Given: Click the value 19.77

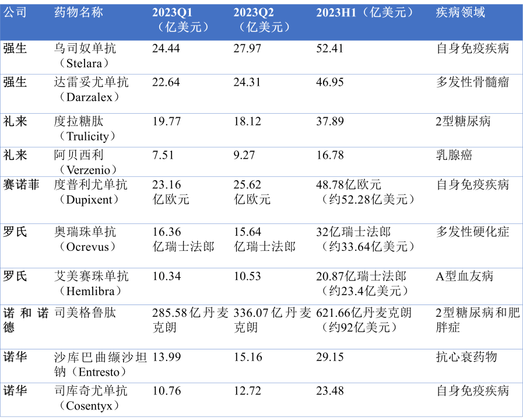Looking at the screenshot, I should click(x=166, y=121).
